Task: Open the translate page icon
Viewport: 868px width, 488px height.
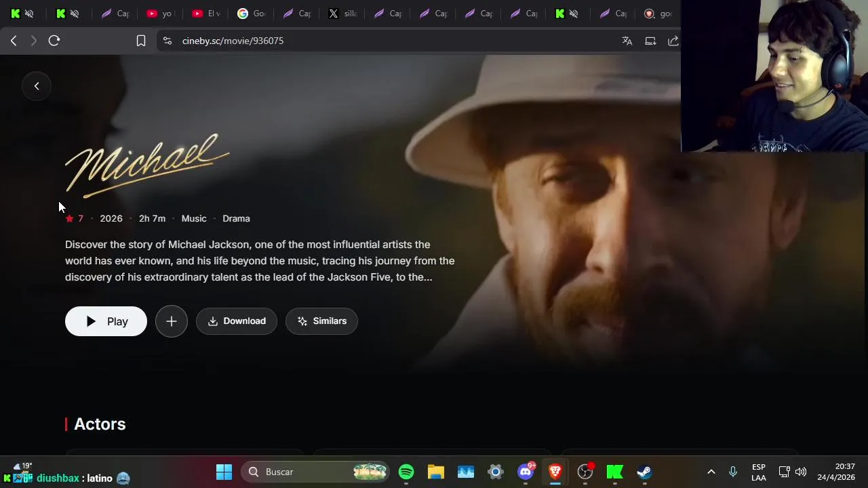Action: pos(627,41)
